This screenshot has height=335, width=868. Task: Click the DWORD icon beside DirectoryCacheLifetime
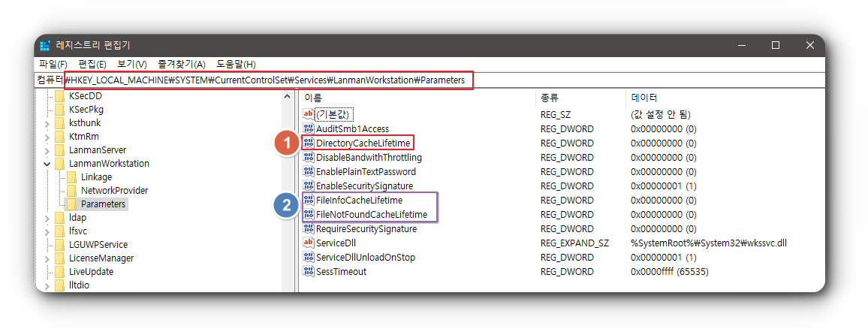click(308, 143)
